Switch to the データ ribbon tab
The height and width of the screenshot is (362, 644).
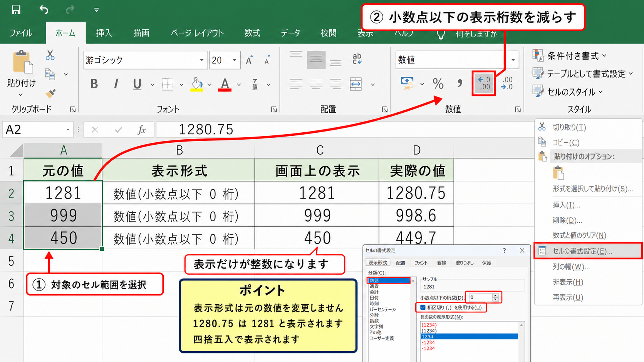(290, 33)
